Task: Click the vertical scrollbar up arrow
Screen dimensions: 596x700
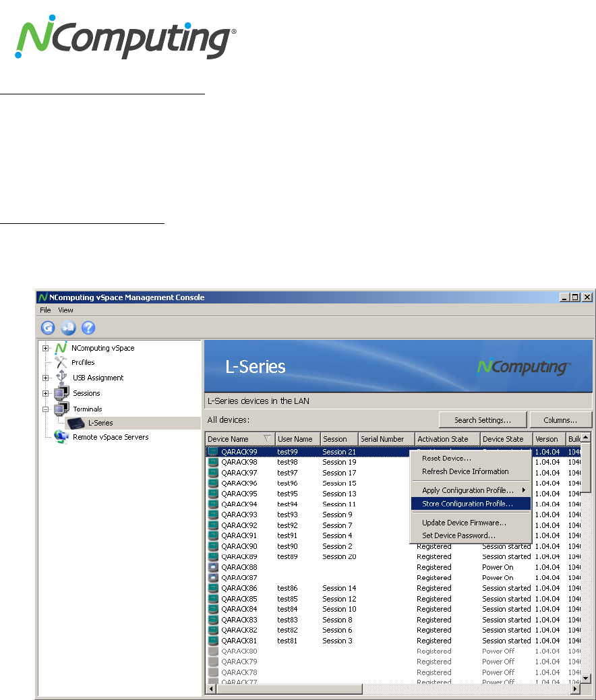Action: point(586,438)
